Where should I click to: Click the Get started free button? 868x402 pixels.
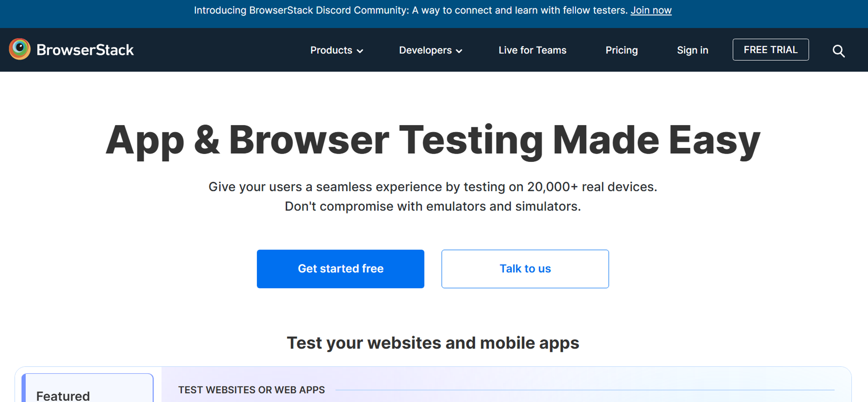click(340, 269)
